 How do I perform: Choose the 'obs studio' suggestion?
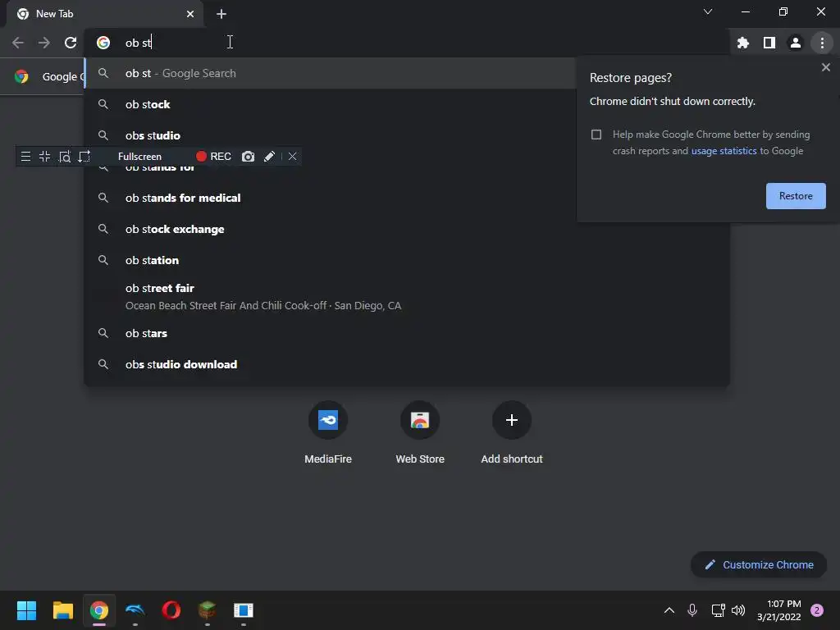pos(330,135)
